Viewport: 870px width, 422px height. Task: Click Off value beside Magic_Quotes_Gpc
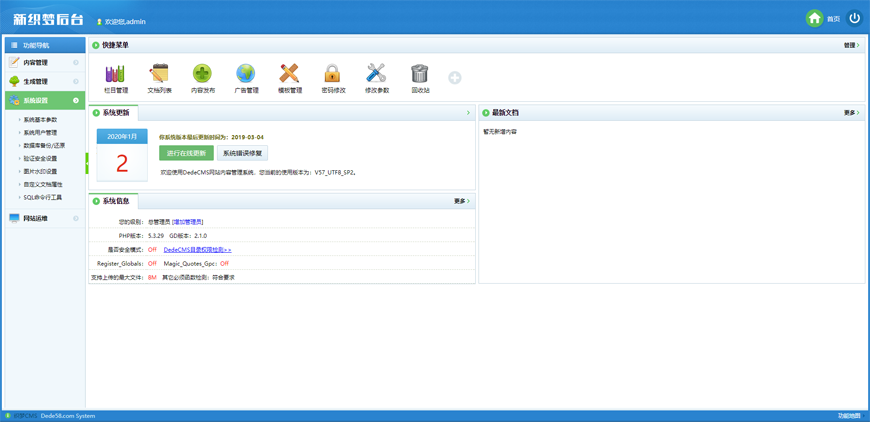tap(225, 263)
